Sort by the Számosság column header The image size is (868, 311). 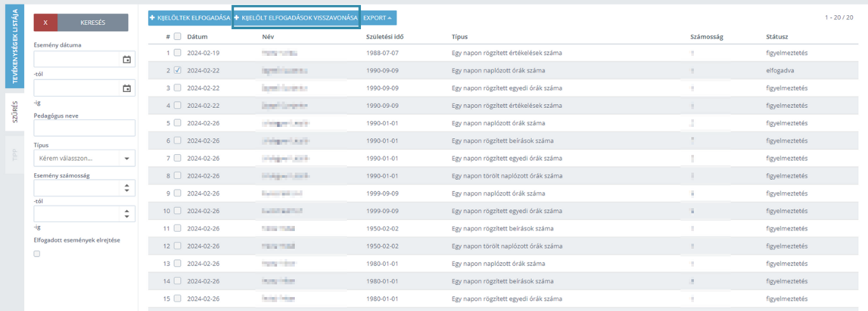click(707, 37)
